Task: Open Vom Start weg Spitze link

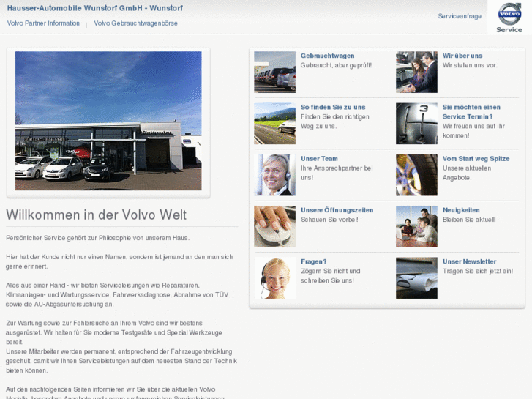Action: (x=476, y=159)
